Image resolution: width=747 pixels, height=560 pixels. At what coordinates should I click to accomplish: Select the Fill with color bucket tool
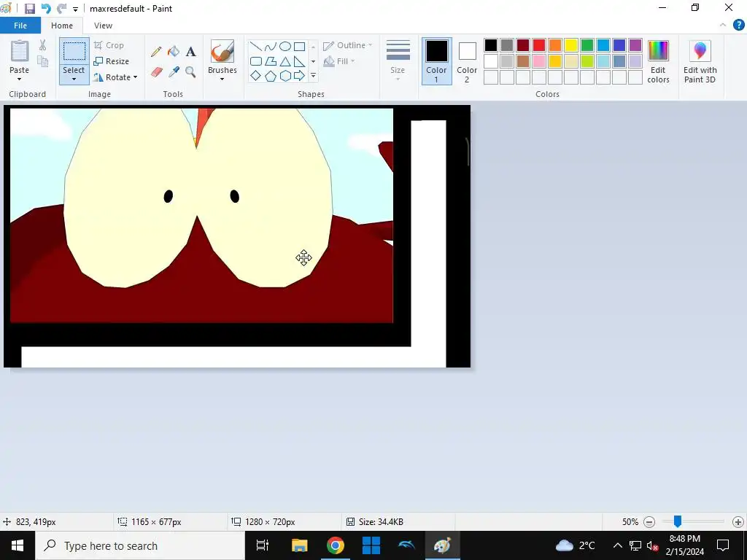pos(174,52)
